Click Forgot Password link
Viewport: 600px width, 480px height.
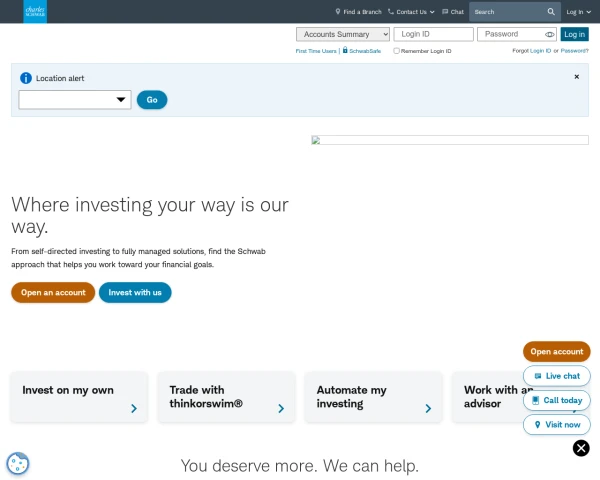point(574,51)
